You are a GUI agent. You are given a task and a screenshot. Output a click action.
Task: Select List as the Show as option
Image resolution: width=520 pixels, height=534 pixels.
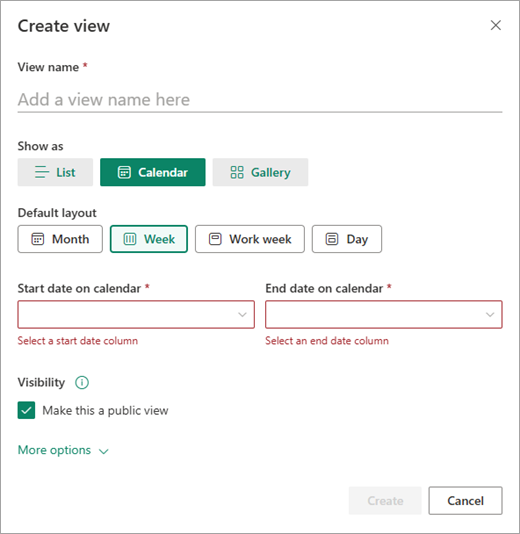[x=55, y=172]
